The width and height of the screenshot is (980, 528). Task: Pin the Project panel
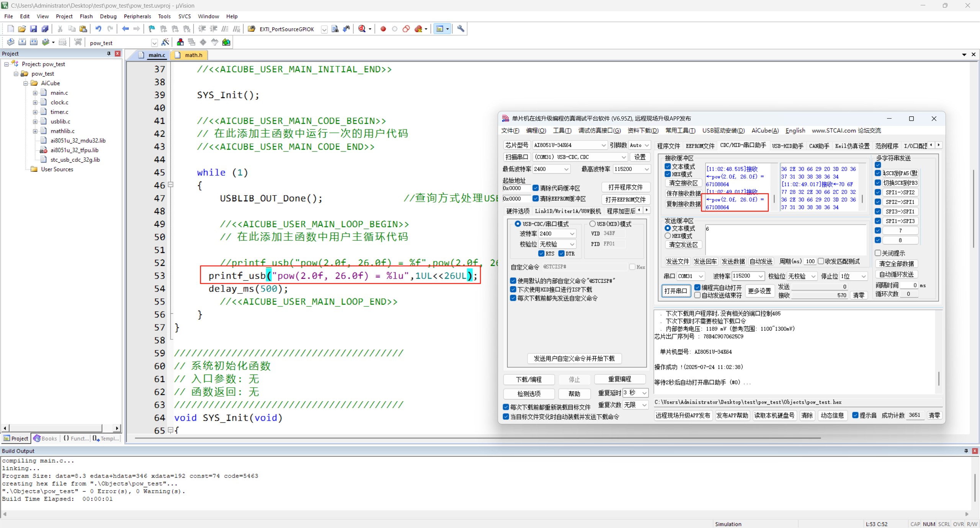point(109,54)
